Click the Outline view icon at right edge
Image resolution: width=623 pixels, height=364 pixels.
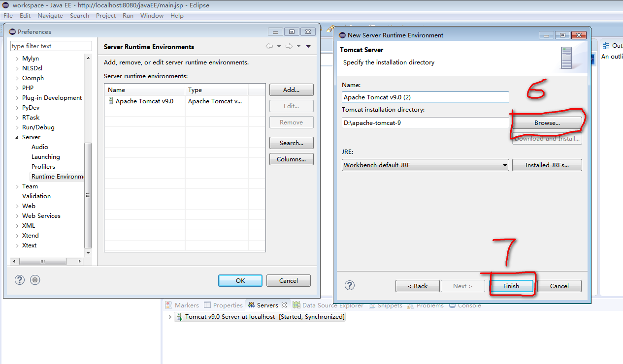pos(606,45)
